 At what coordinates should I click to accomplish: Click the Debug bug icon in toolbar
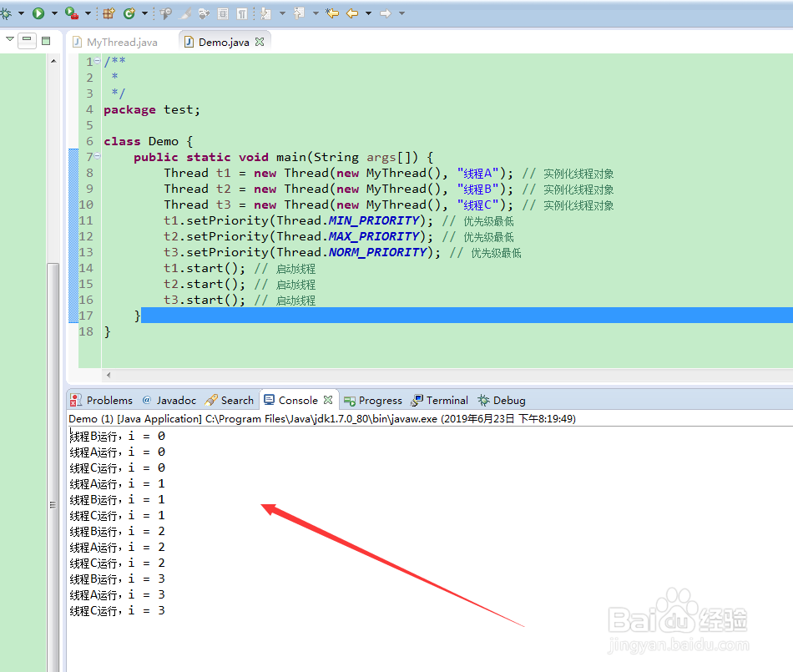[6, 13]
